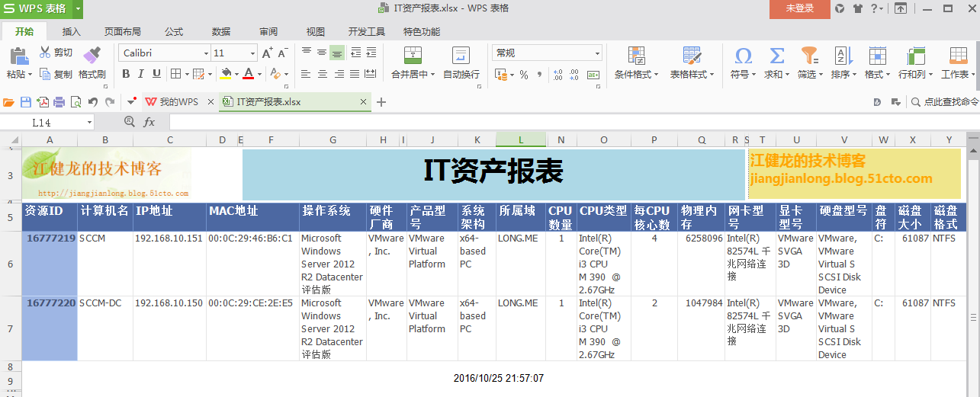Viewport: 980px width, 397px height.
Task: Click the Save floppy disk icon in quick access bar
Action: tap(26, 102)
